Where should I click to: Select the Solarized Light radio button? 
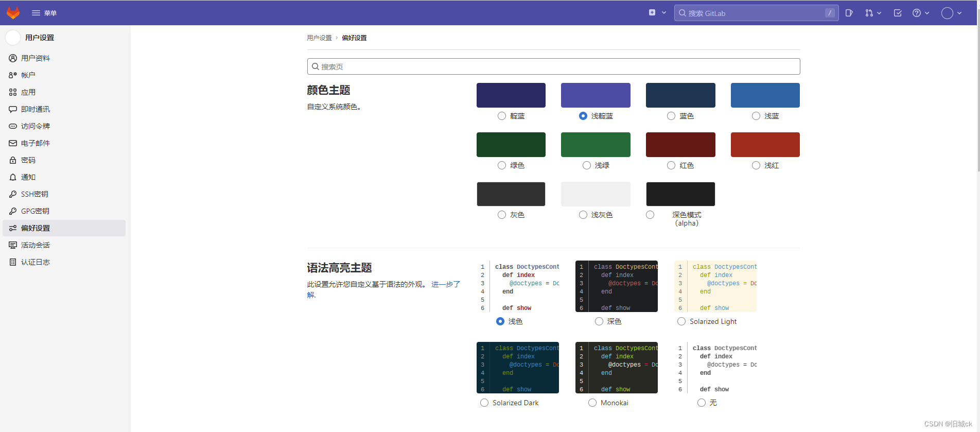tap(681, 321)
